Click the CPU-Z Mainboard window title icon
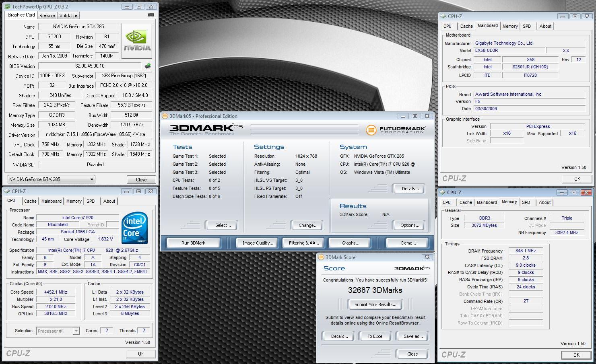 click(x=443, y=16)
